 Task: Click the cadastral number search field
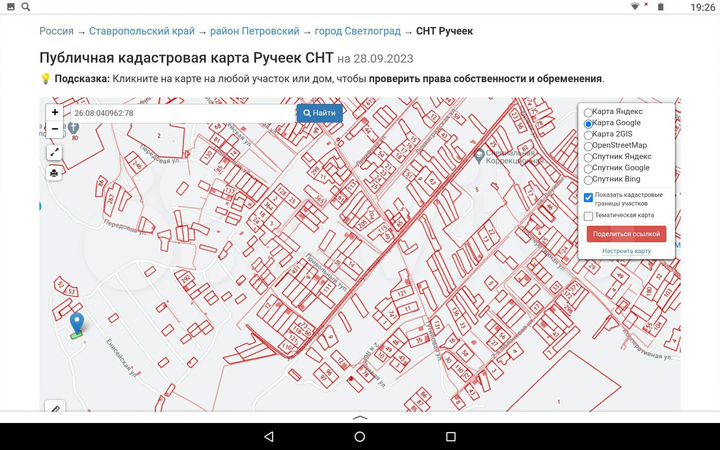pos(180,113)
